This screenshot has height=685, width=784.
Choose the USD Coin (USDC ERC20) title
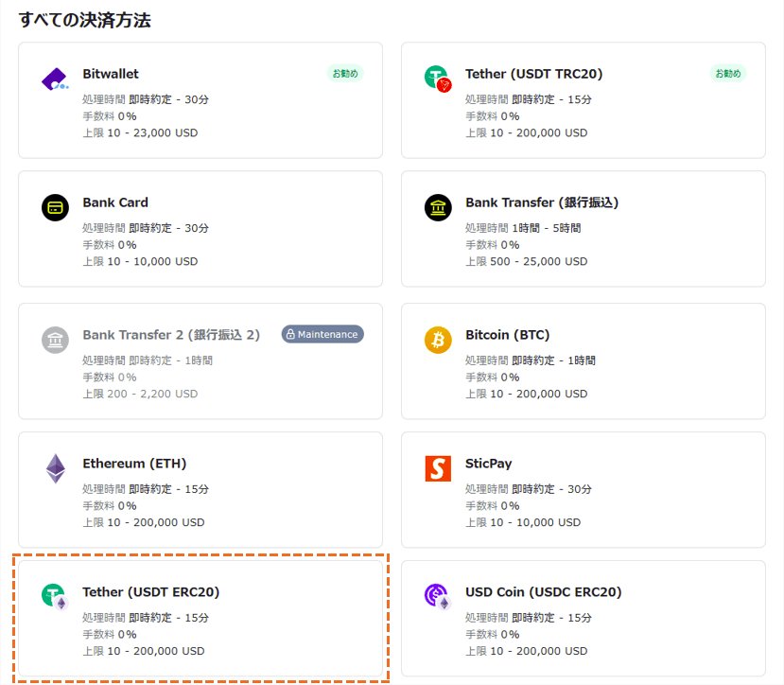[x=544, y=592]
